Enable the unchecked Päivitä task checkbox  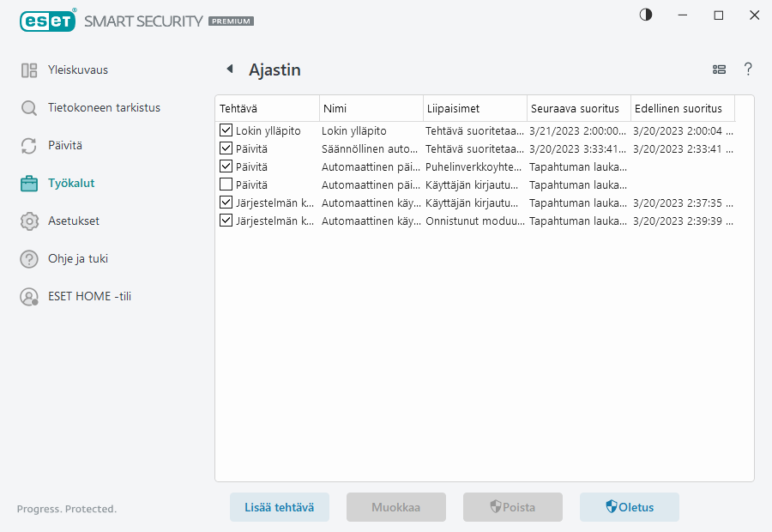[x=226, y=184]
